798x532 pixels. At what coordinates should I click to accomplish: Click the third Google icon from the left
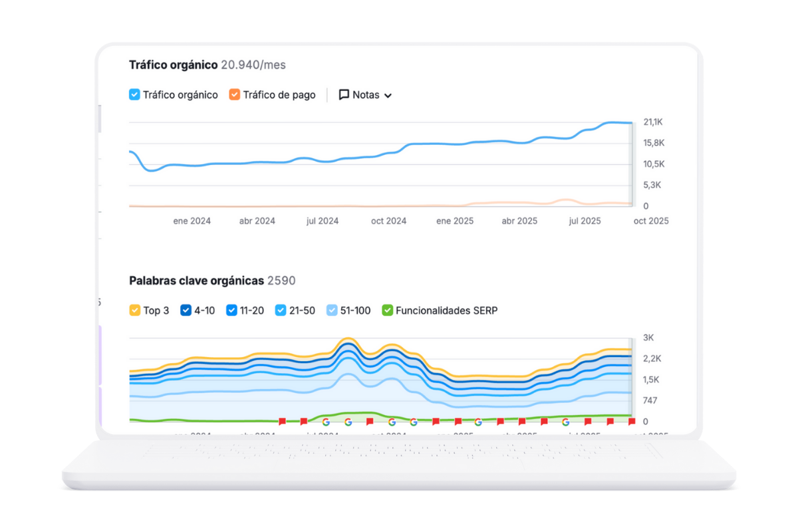pos(392,422)
